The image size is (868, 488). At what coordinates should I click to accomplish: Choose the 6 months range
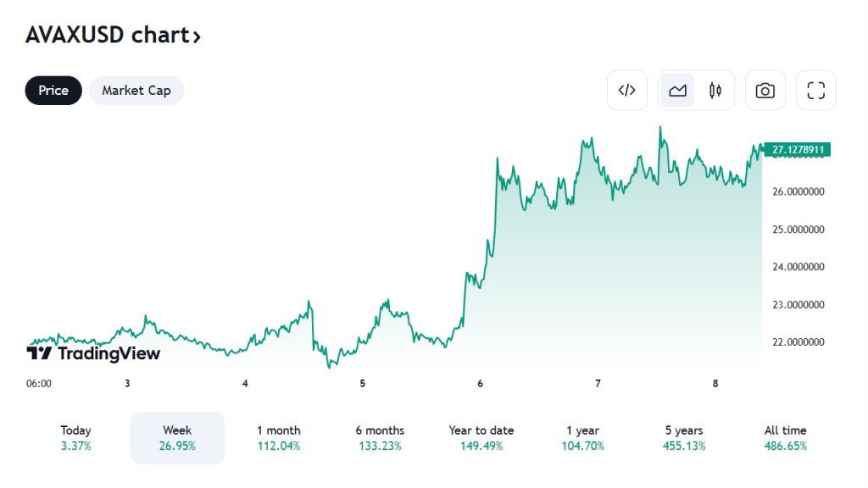click(380, 438)
